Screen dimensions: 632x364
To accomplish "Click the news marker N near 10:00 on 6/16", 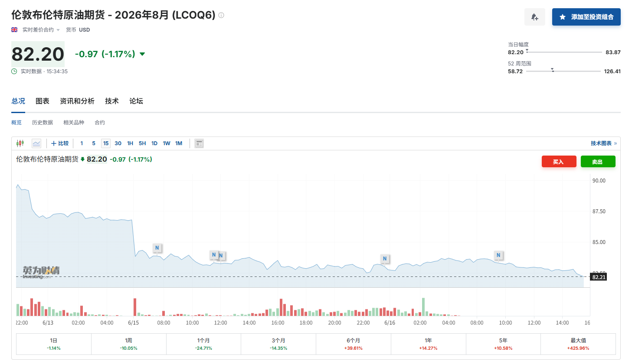I will [x=498, y=255].
